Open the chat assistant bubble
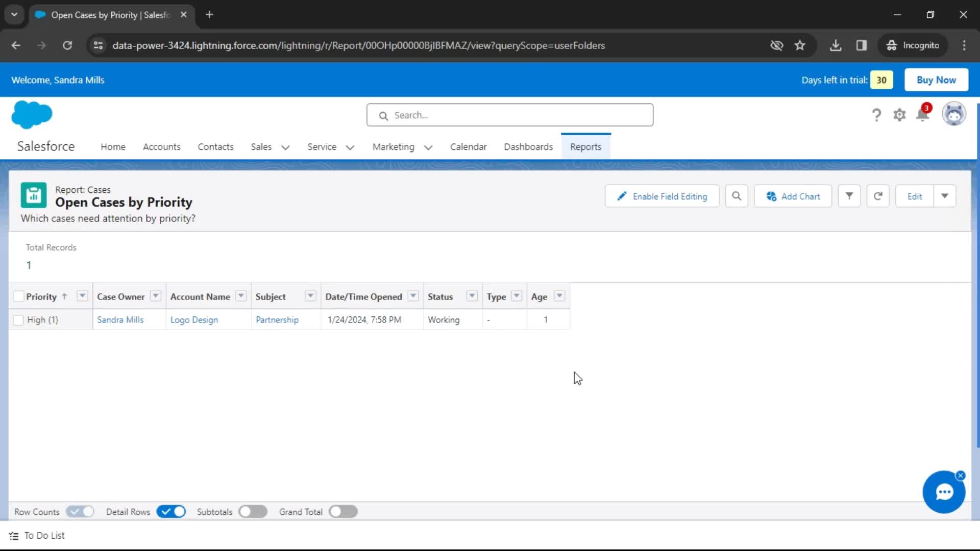This screenshot has width=980, height=551. tap(944, 492)
